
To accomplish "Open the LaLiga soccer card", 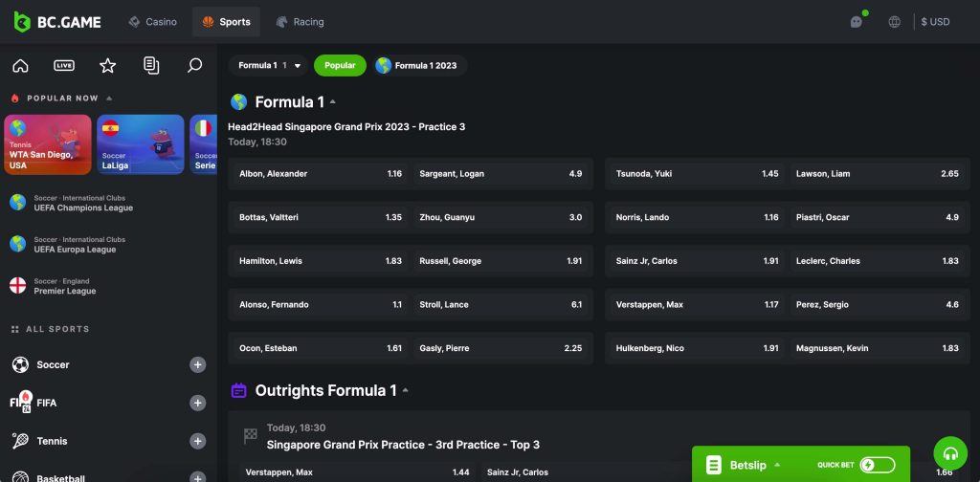I will point(141,144).
